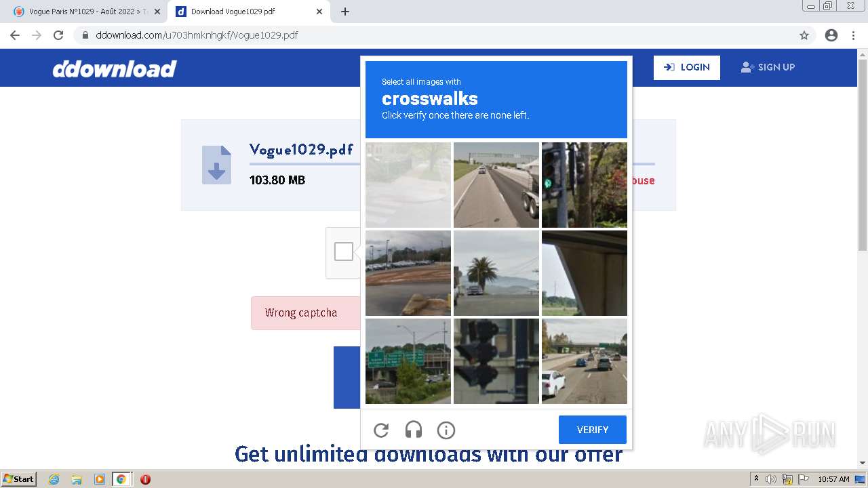Tick the captcha checkbox
Image resolution: width=868 pixels, height=488 pixels.
344,251
